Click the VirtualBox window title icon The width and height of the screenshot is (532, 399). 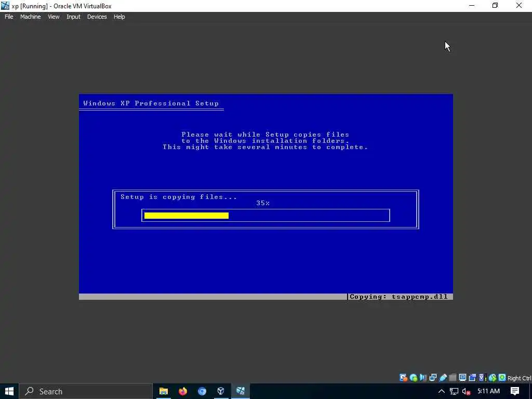(5, 6)
